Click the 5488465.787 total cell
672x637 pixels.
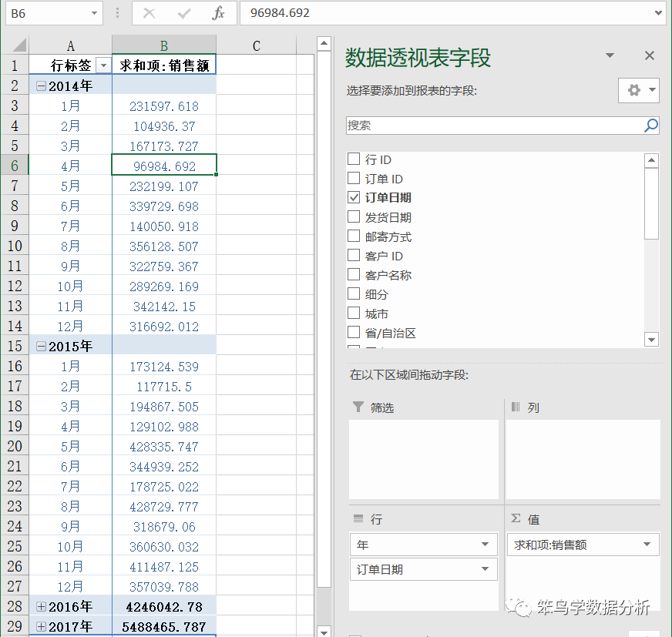click(164, 627)
